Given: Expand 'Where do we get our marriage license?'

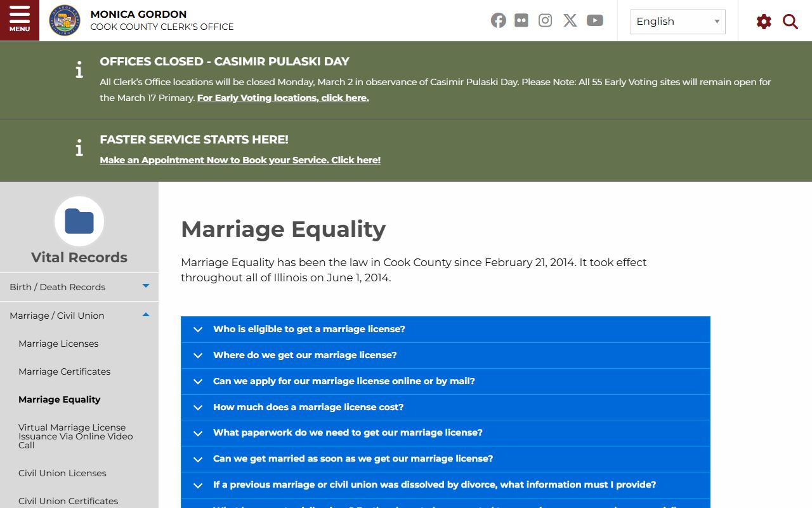Looking at the screenshot, I should coord(445,356).
